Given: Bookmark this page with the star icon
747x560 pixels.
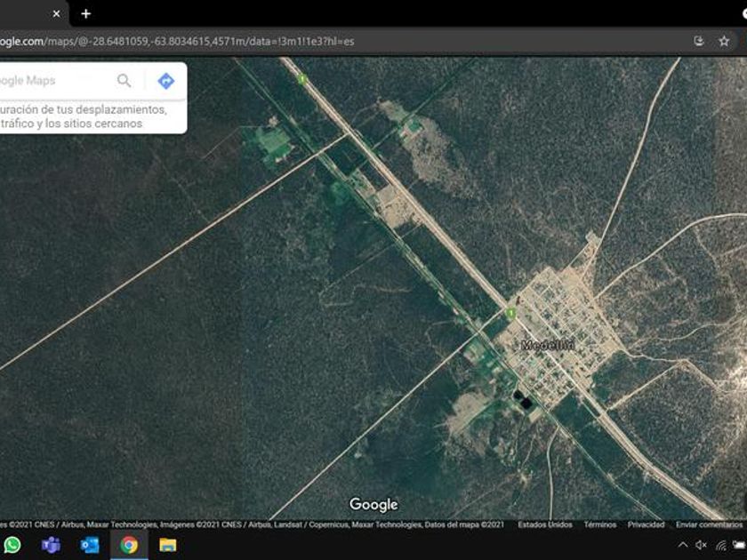Looking at the screenshot, I should [724, 41].
